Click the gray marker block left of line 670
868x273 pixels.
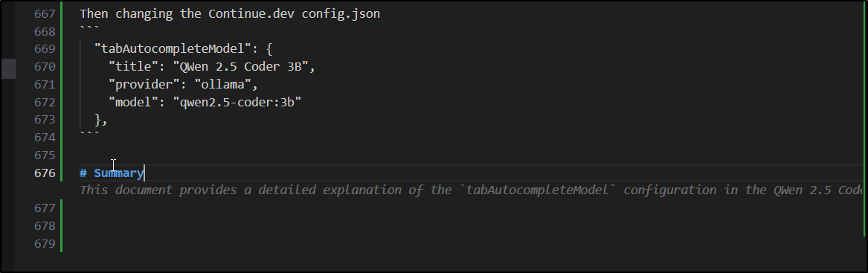[8, 68]
